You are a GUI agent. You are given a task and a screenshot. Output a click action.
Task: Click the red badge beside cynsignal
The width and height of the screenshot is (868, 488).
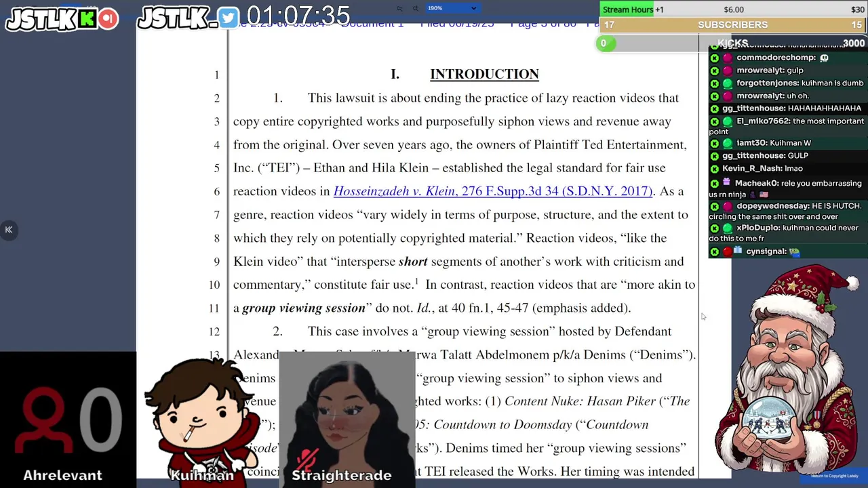[728, 251]
